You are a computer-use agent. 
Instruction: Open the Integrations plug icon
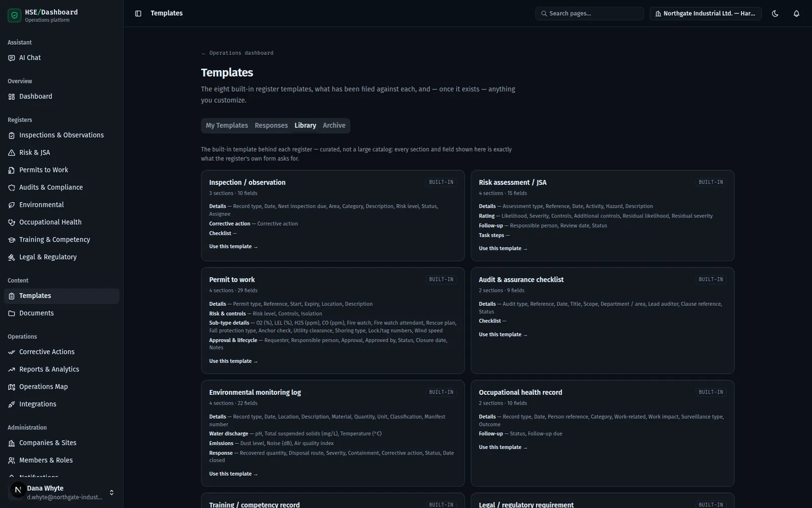click(12, 404)
